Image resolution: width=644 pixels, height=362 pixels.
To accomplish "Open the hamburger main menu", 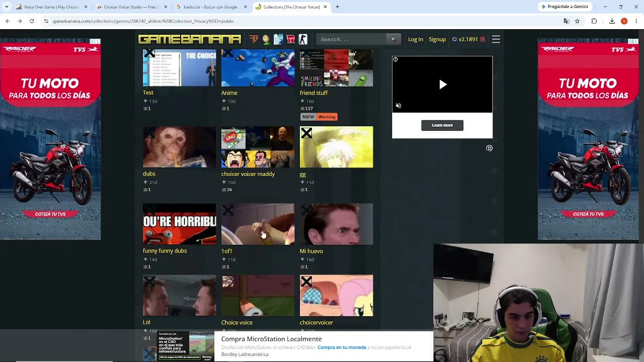I will coord(496,39).
